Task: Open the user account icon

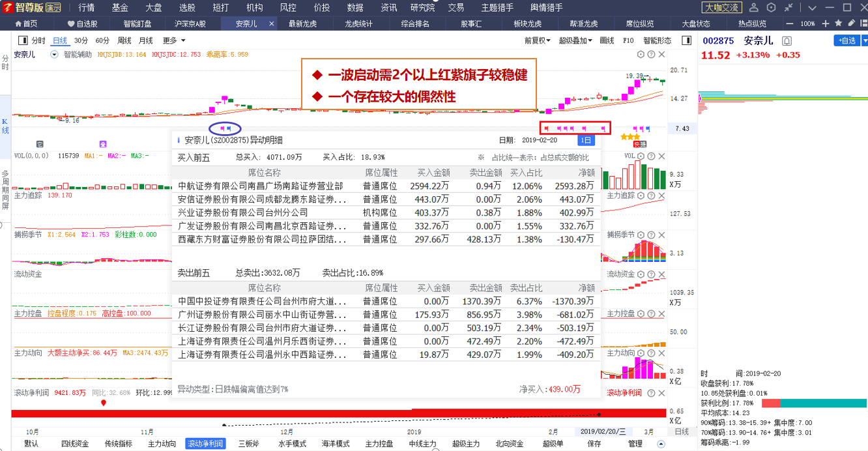Action: (x=754, y=8)
